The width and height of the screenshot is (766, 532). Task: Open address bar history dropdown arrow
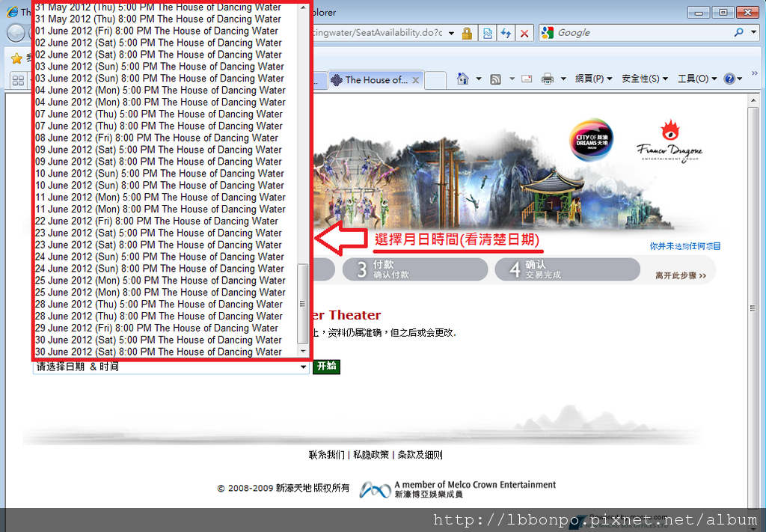click(451, 33)
